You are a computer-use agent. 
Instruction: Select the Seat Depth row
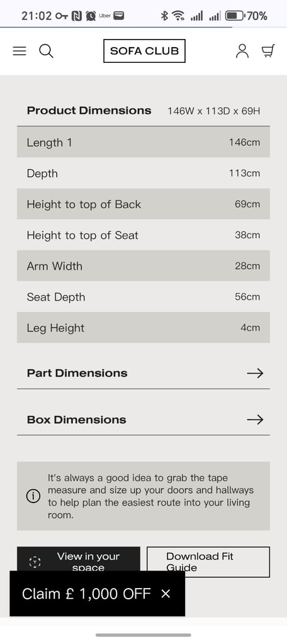click(x=143, y=297)
